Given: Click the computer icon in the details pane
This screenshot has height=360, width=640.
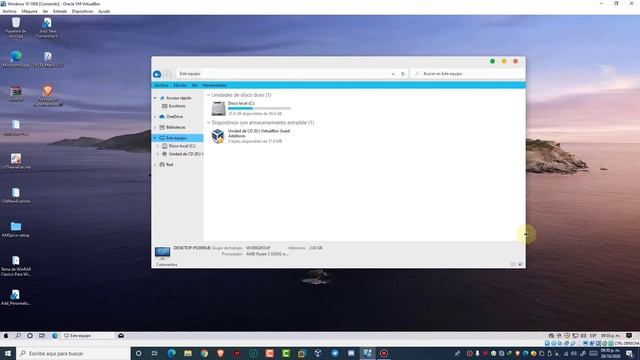Looking at the screenshot, I should tap(162, 253).
